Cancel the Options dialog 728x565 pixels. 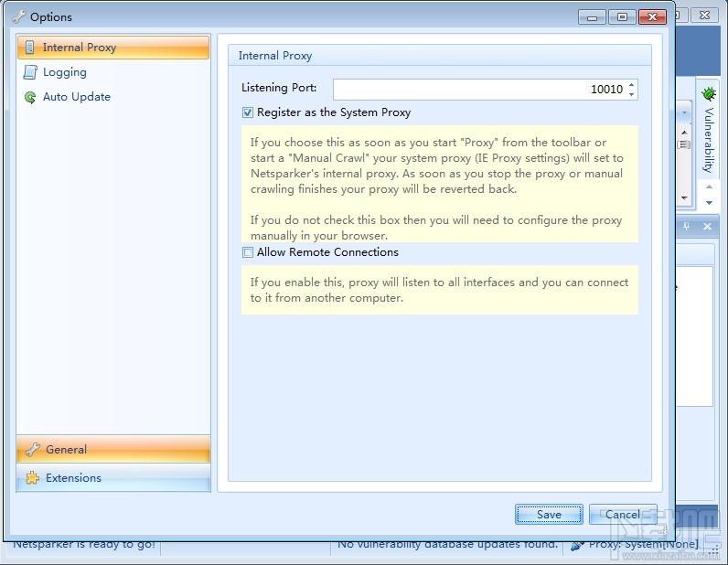(x=623, y=515)
